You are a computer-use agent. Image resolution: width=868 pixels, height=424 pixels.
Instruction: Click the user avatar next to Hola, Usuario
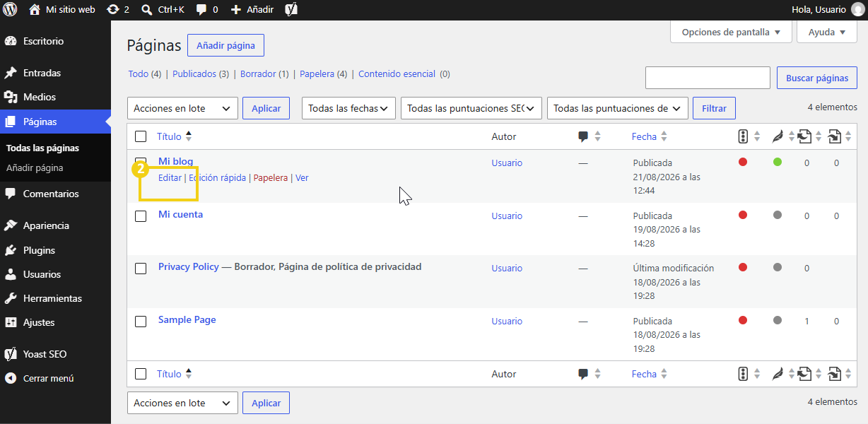click(x=857, y=10)
